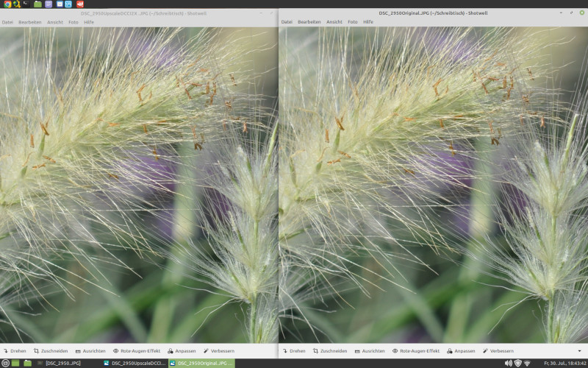Screen dimensions: 588x368
Task: Open Foto menu in right Shotwell window
Action: tap(353, 22)
